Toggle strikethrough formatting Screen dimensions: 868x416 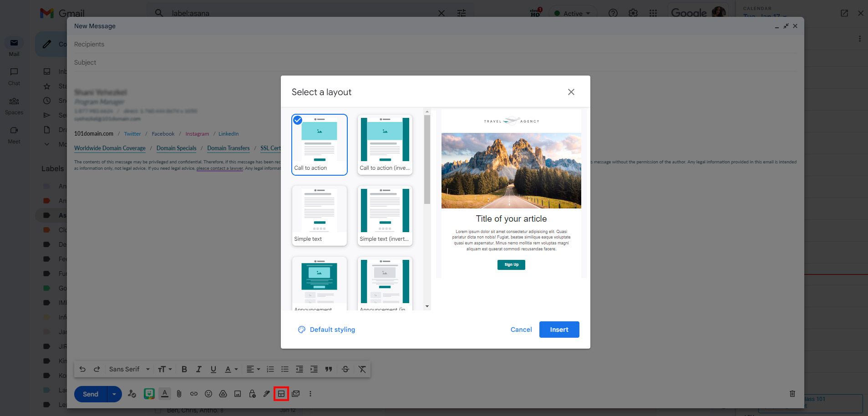pos(345,369)
